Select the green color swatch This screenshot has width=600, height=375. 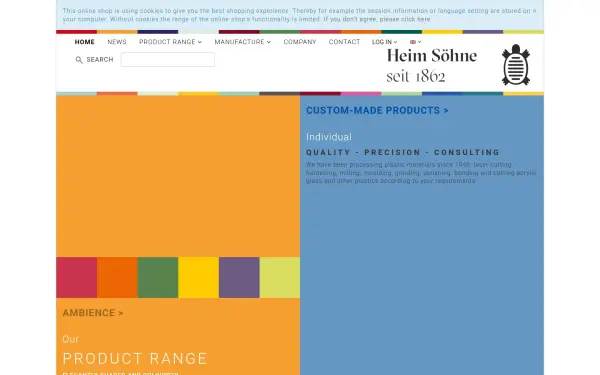click(158, 277)
